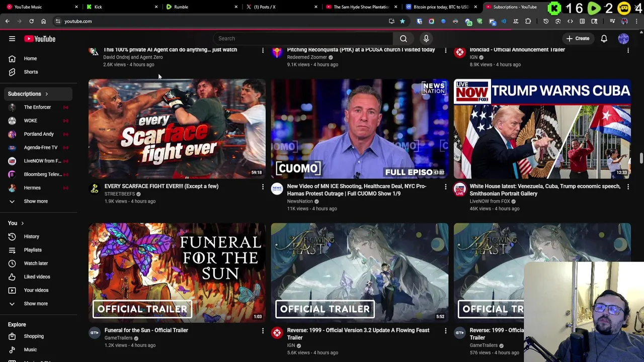644x362 pixels.
Task: Click the search magnifier button
Action: tap(404, 38)
